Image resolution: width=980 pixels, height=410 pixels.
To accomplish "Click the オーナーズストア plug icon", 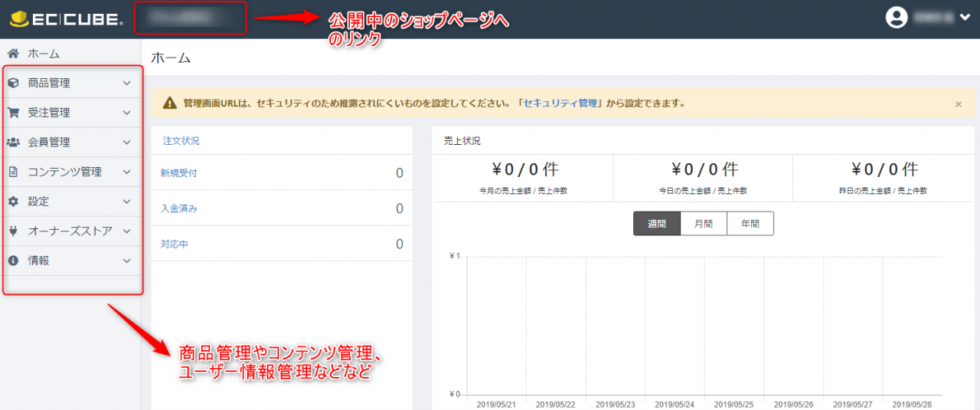I will 13,231.
